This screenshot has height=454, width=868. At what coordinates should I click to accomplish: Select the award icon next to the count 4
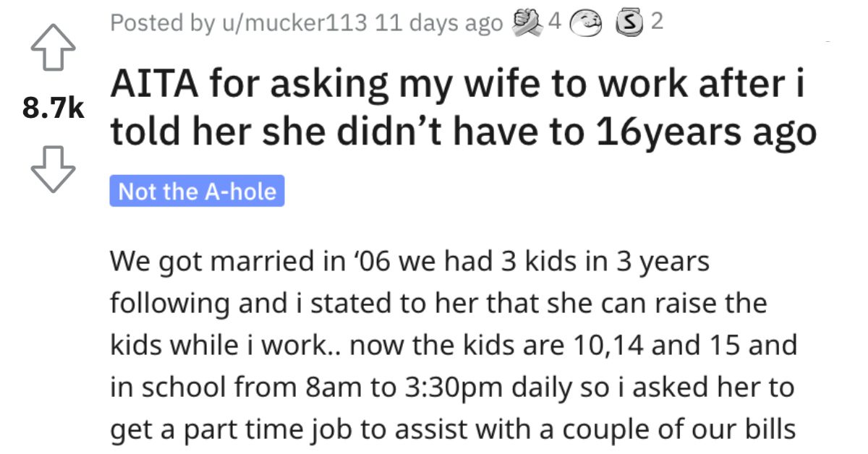[x=527, y=24]
